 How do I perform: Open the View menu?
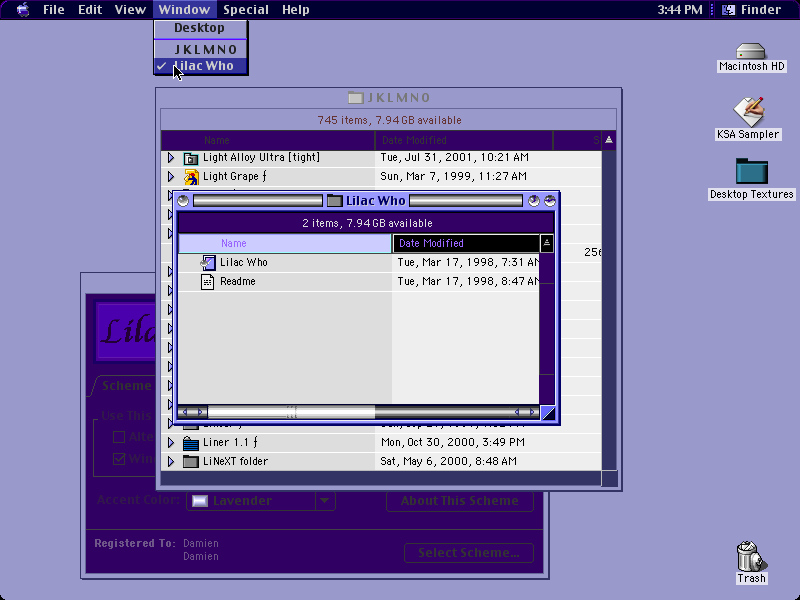(x=130, y=9)
